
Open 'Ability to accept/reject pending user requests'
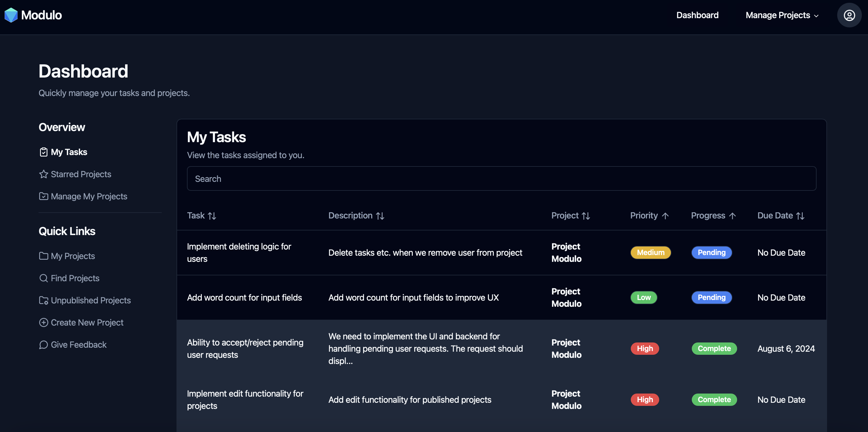point(245,349)
